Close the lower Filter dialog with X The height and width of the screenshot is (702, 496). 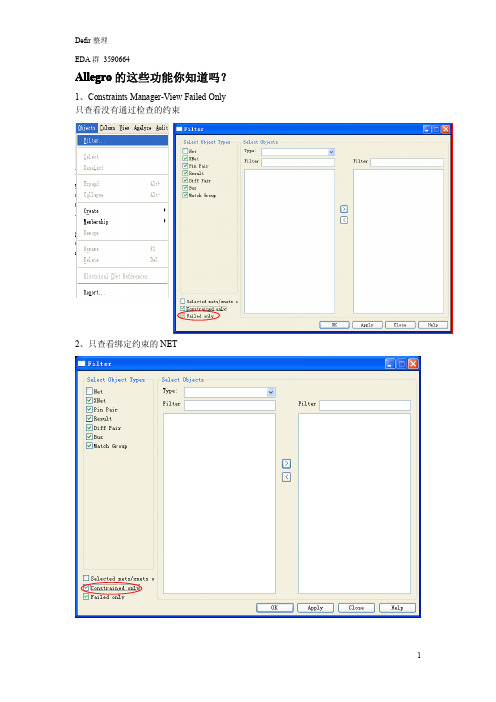coord(413,364)
